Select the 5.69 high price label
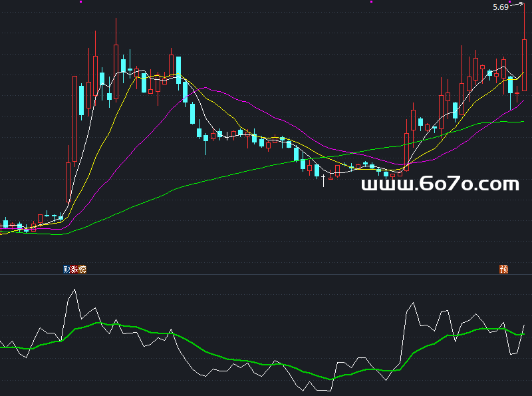 (x=500, y=7)
